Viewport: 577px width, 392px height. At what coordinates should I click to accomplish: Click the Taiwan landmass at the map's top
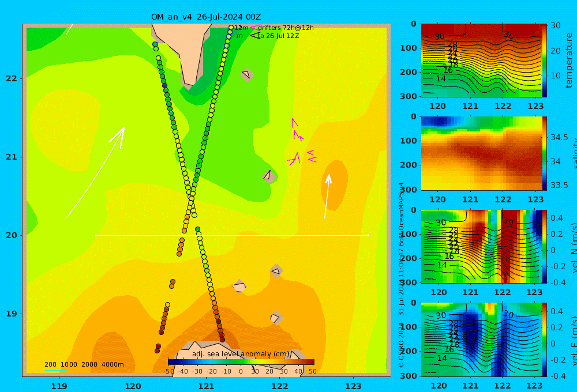pos(182,51)
